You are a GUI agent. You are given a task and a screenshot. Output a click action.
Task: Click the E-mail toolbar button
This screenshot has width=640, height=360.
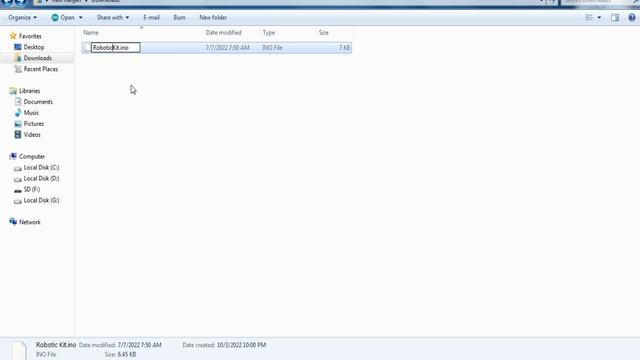tap(151, 18)
